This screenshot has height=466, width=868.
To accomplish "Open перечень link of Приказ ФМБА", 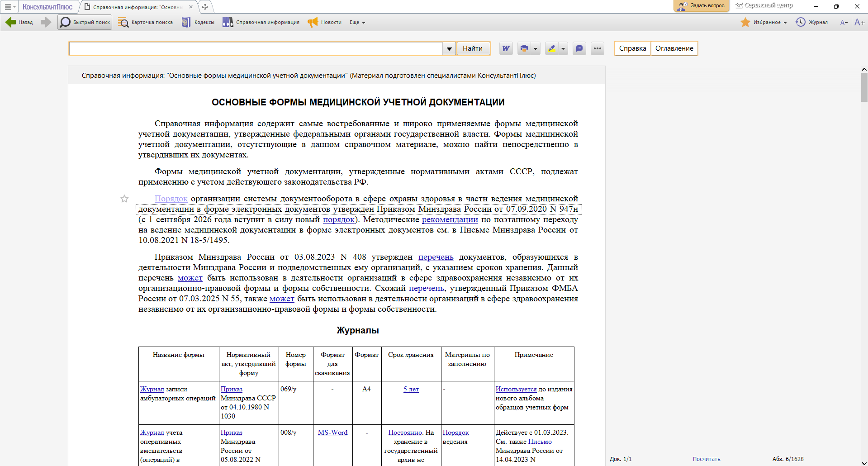I will (x=427, y=288).
